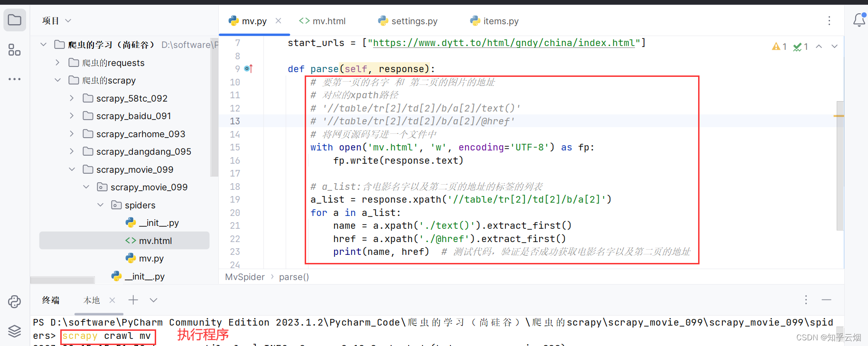This screenshot has width=868, height=346.
Task: Click parse() in the breadcrumb bar
Action: pos(294,277)
